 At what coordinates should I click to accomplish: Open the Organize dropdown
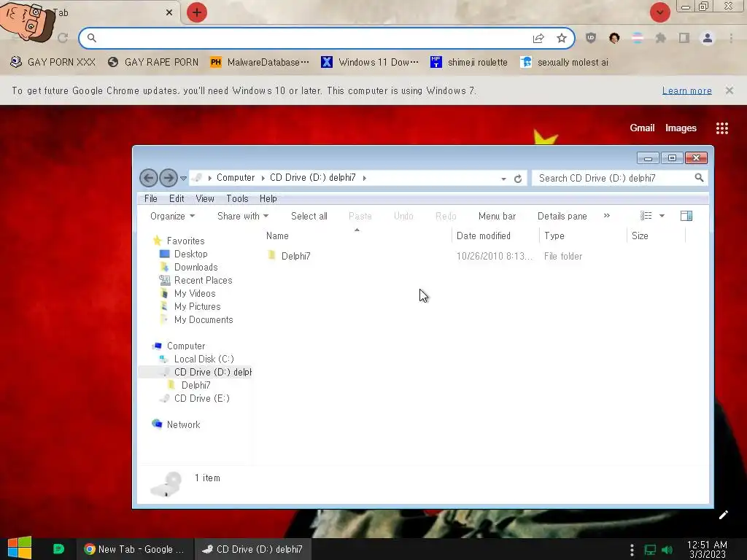pos(172,216)
